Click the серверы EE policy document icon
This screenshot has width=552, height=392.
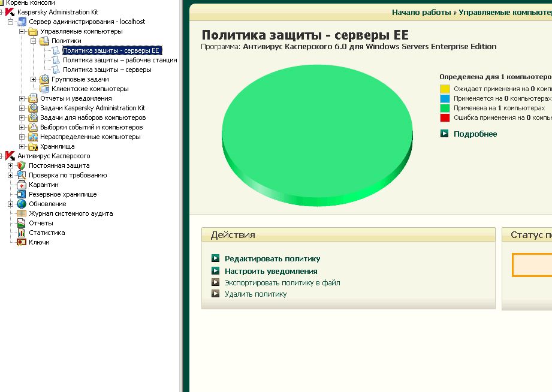coord(56,50)
